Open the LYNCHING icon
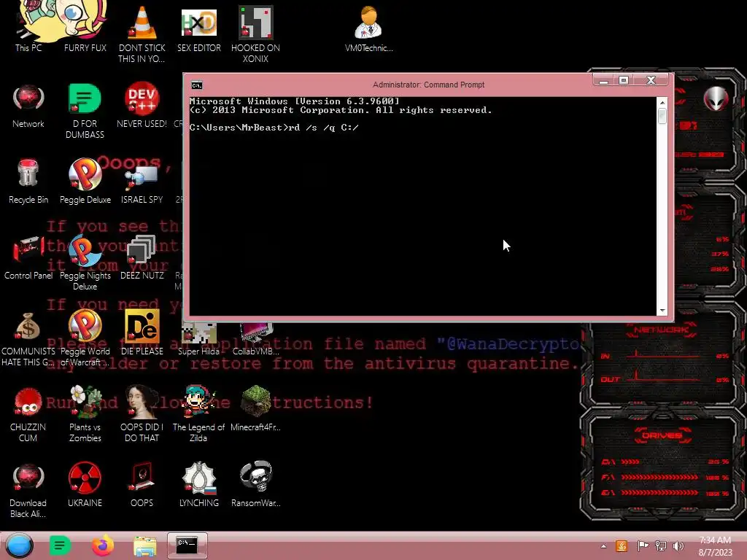This screenshot has width=747, height=560. pyautogui.click(x=198, y=484)
